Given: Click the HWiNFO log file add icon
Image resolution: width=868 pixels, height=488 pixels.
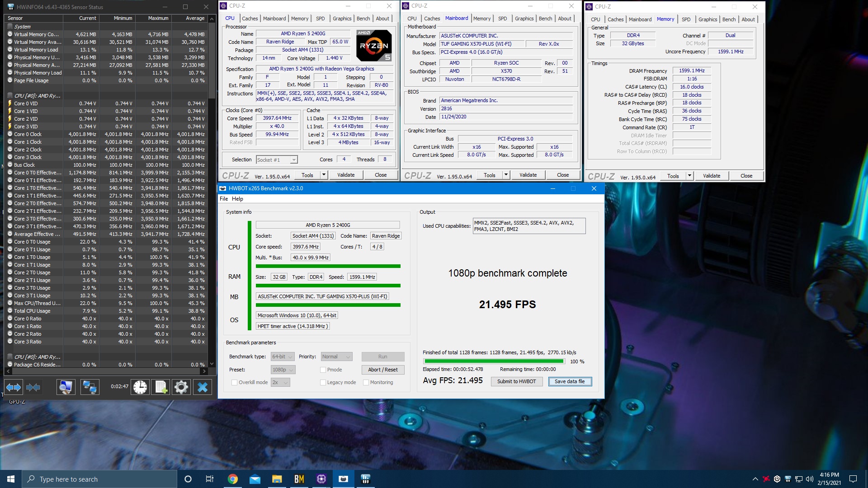Looking at the screenshot, I should (x=161, y=387).
